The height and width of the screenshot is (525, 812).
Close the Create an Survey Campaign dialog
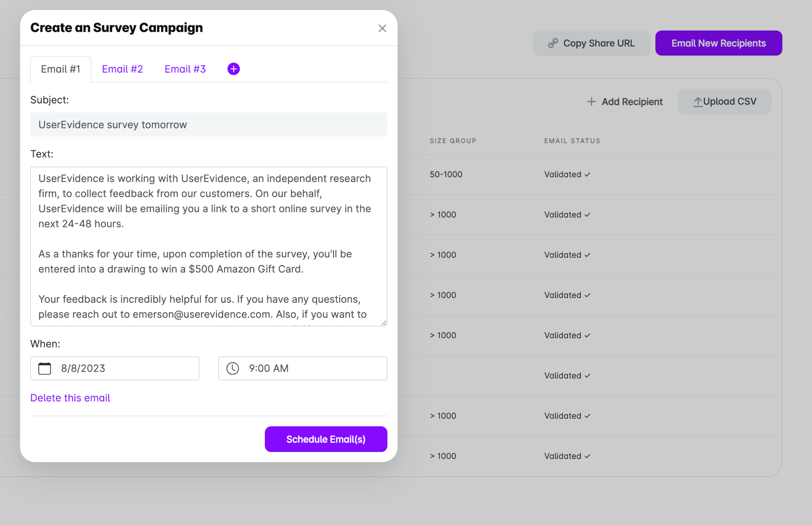coord(382,28)
